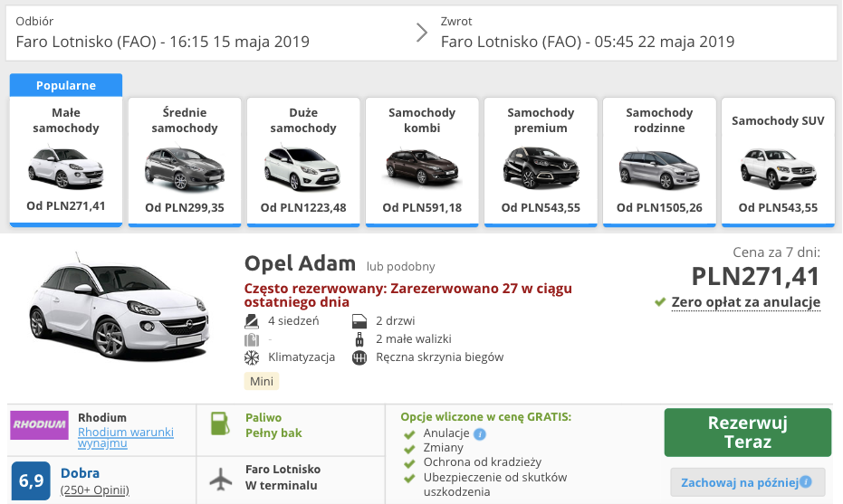Click the airplane icon beside Faro Lotnisko
The width and height of the screenshot is (843, 504).
click(x=220, y=478)
